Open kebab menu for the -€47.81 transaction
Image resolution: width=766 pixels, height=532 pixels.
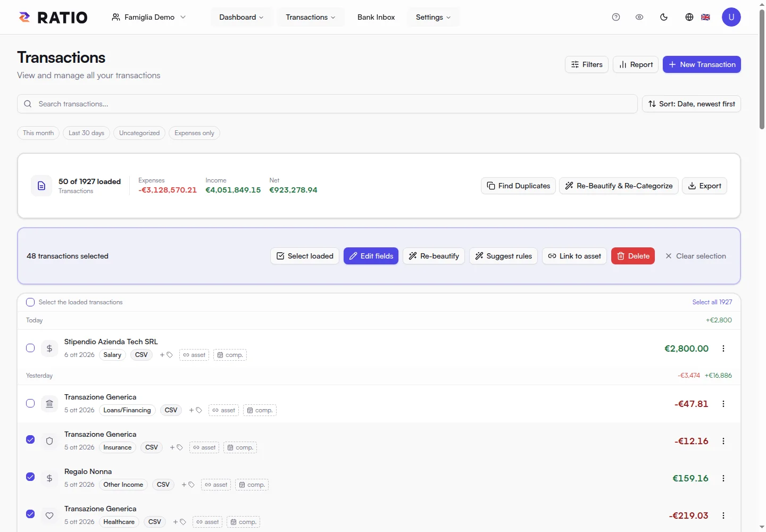[723, 404]
